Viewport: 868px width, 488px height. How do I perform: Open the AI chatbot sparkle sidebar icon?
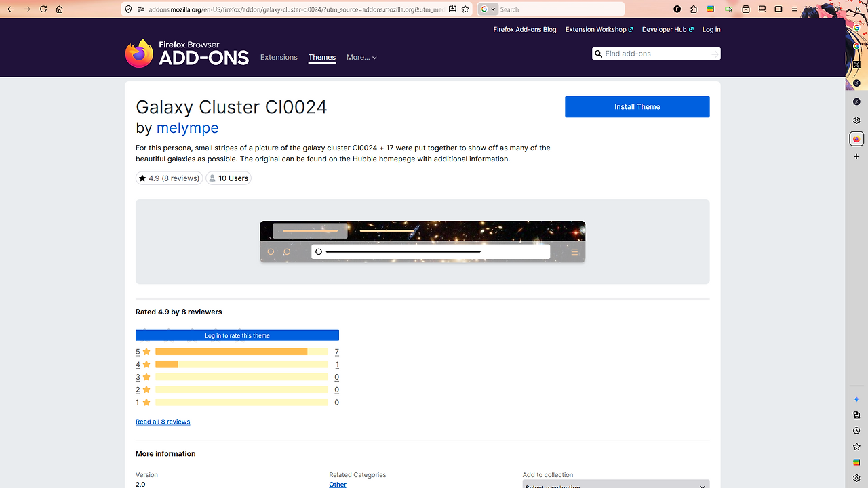point(856,399)
